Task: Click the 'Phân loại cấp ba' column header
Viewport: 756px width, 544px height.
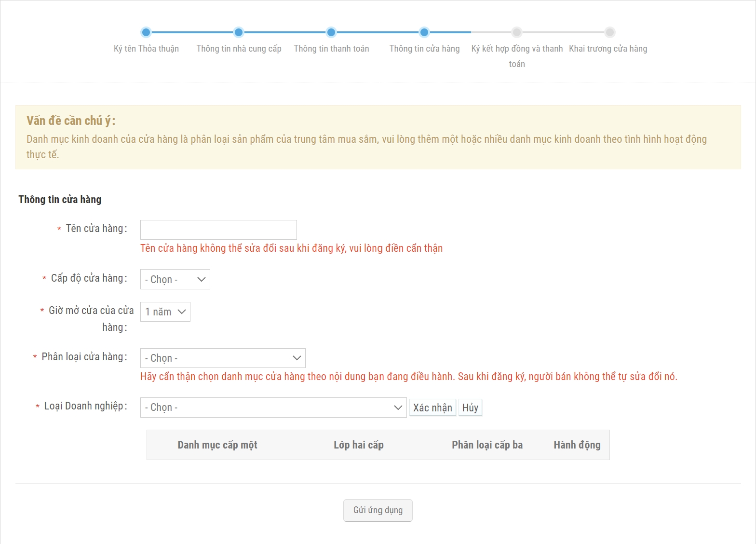Action: (487, 445)
